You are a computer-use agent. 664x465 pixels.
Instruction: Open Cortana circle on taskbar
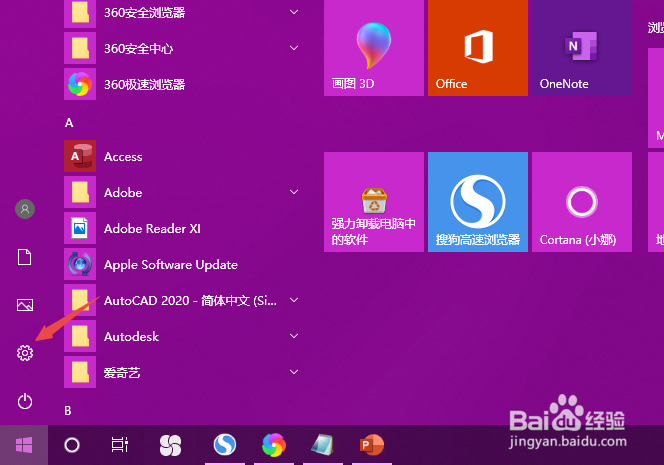coord(72,445)
